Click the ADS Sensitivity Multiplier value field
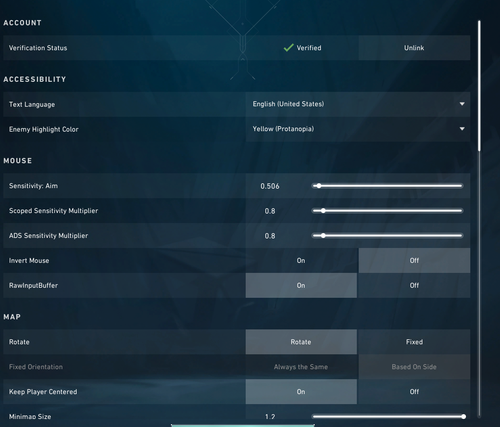The width and height of the screenshot is (500, 427). [270, 236]
